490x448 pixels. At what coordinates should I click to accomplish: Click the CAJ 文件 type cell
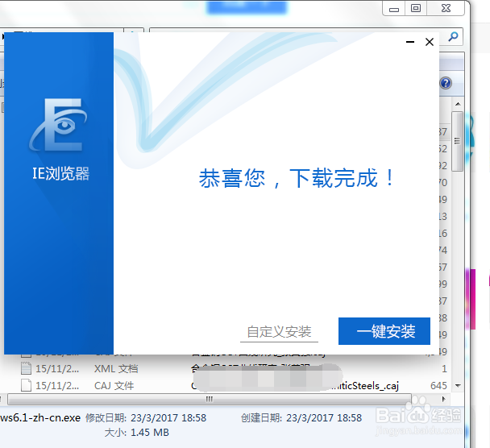[x=114, y=386]
